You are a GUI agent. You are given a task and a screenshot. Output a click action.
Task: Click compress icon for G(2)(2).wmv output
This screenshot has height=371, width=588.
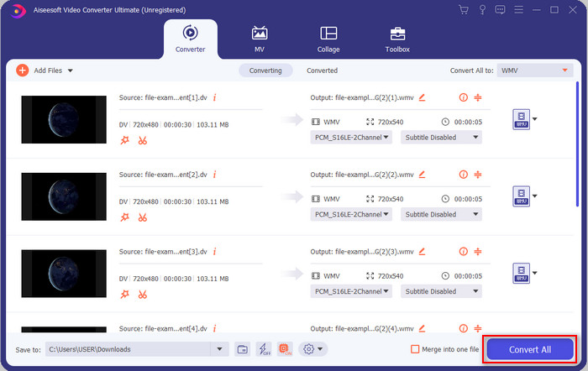click(x=478, y=175)
